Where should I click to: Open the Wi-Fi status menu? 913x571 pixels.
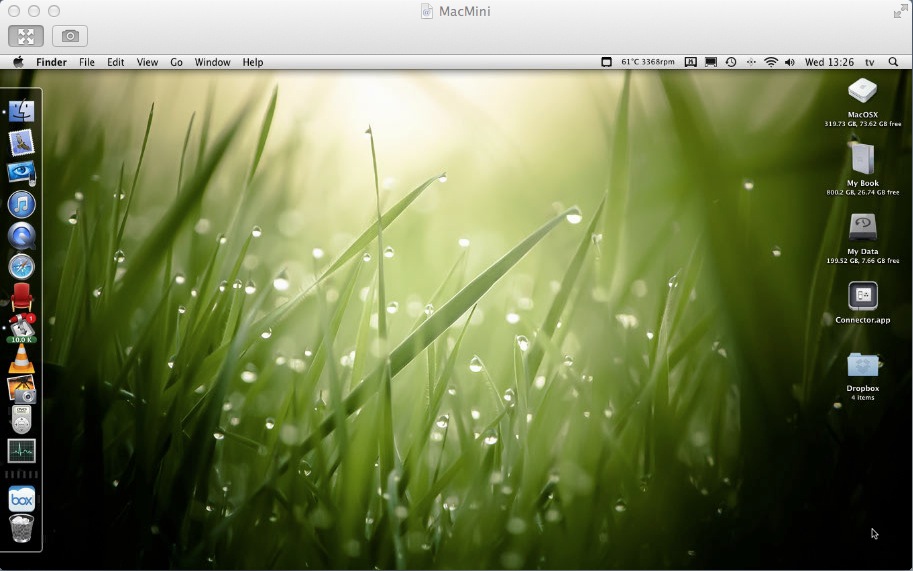(x=771, y=62)
